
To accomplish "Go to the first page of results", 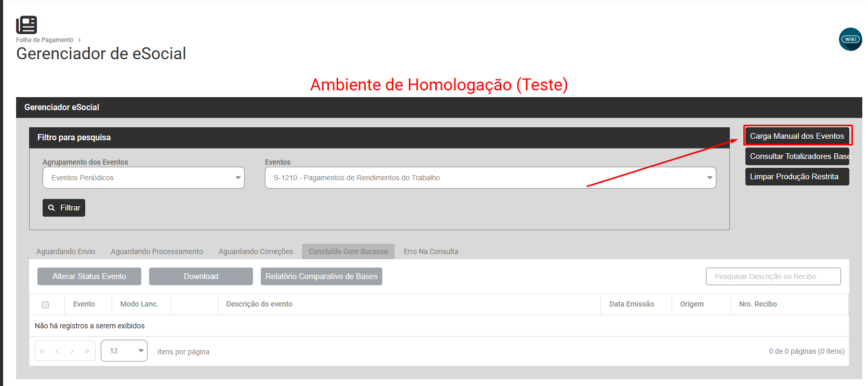I will tap(43, 351).
